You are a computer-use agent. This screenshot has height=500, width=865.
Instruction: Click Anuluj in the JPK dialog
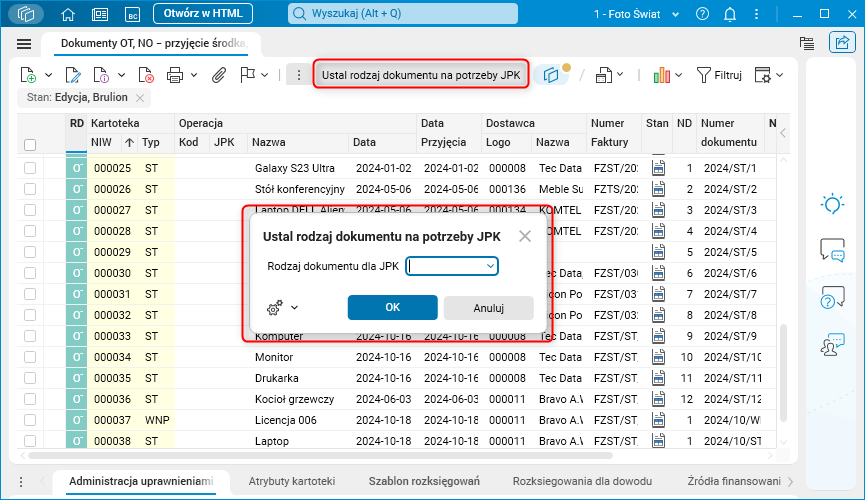(x=489, y=308)
